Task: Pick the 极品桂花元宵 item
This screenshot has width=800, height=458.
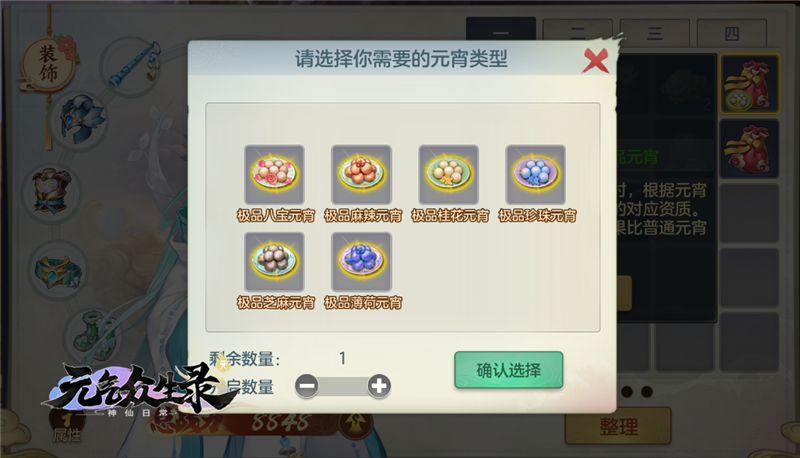Action: click(448, 174)
